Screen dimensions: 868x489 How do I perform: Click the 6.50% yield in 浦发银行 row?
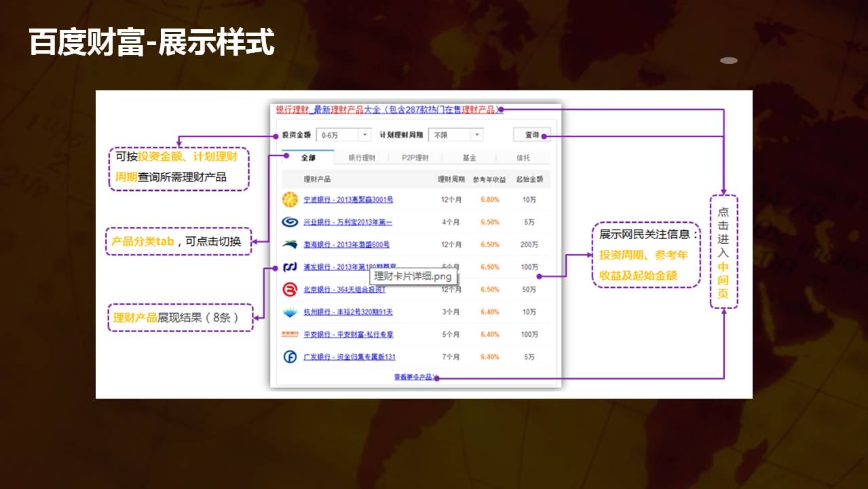(490, 267)
